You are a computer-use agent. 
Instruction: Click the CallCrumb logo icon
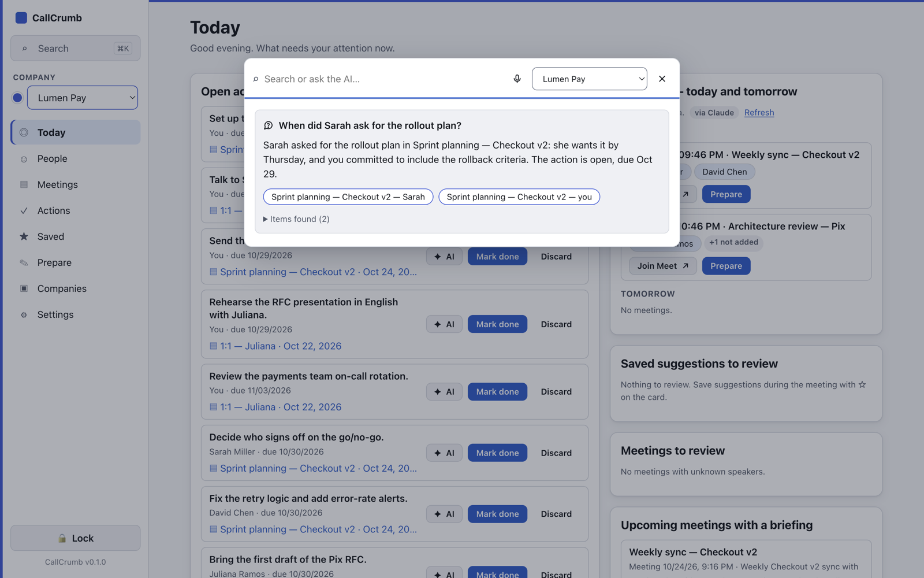tap(21, 18)
